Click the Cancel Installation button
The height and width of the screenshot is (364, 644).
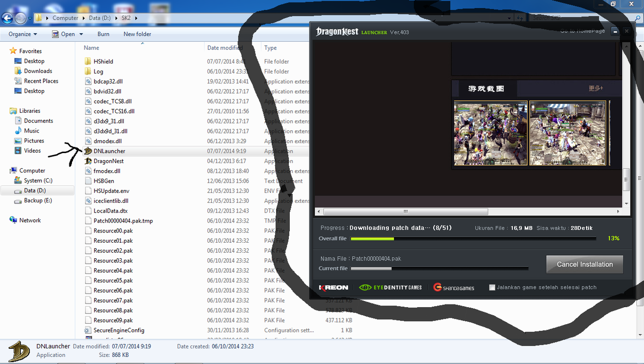coord(585,264)
